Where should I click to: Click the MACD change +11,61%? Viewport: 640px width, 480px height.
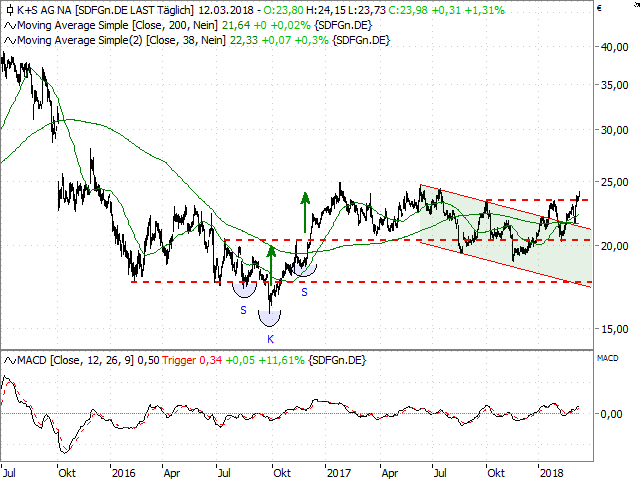281,361
